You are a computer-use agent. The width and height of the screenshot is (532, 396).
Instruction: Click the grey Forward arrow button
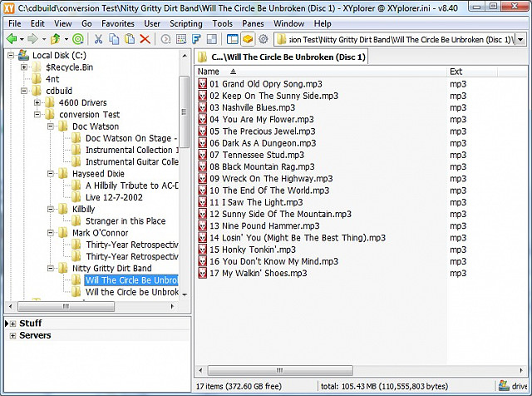(x=33, y=39)
